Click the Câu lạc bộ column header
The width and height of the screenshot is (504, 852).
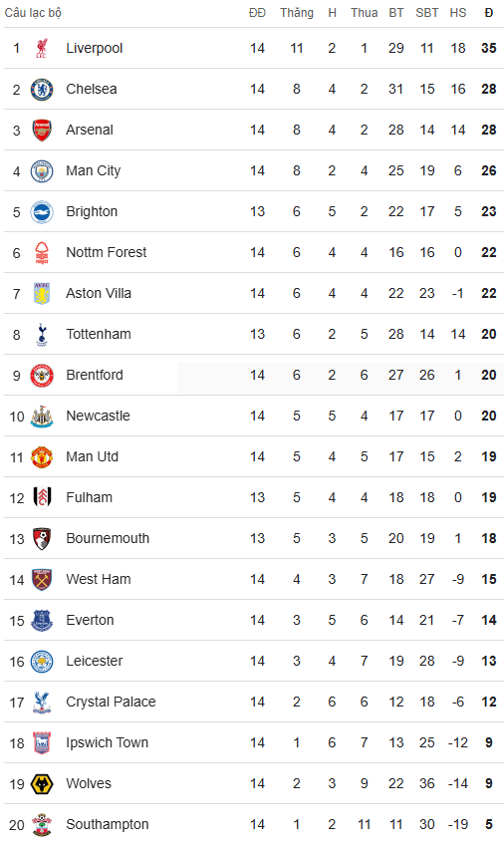coord(33,13)
